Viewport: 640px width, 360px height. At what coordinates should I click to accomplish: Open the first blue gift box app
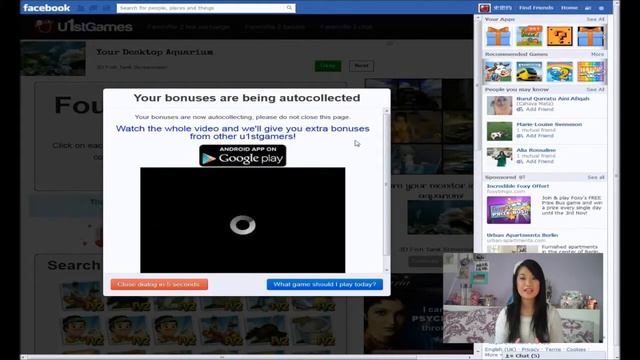498,36
